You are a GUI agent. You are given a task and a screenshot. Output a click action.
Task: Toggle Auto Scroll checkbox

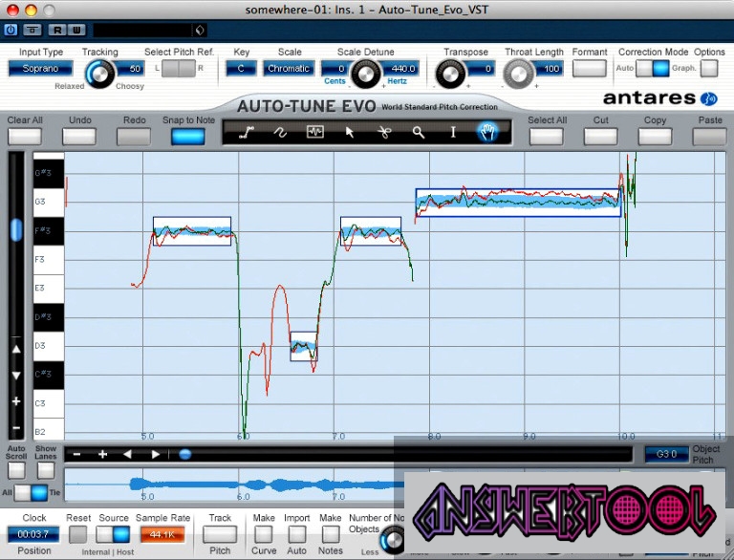click(16, 470)
